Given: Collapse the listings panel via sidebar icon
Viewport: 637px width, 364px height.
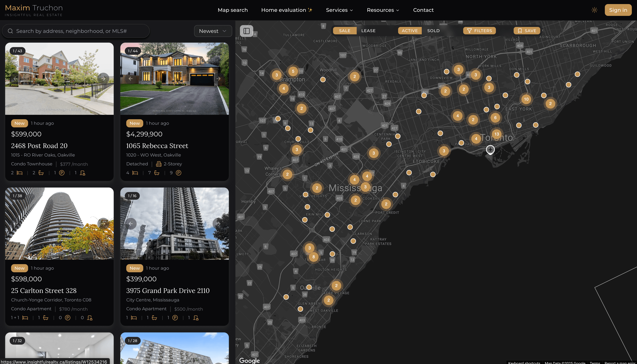Looking at the screenshot, I should [246, 31].
